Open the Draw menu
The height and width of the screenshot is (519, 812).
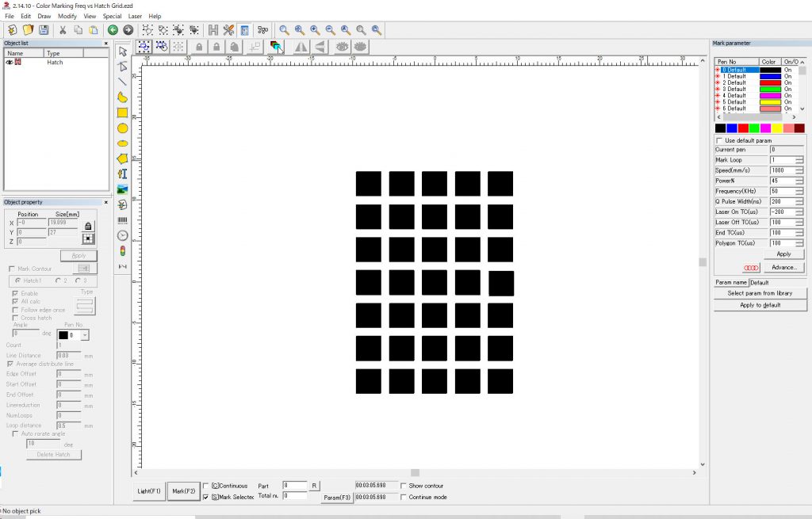44,16
